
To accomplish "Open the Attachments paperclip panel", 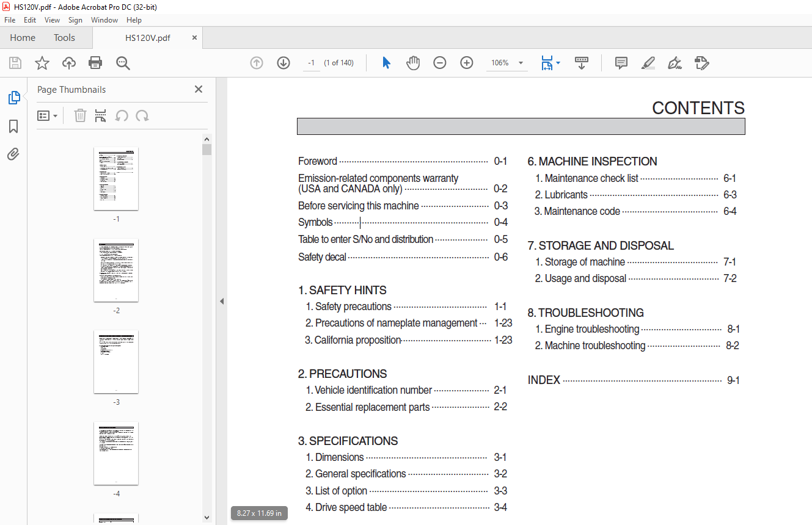I will pos(13,154).
